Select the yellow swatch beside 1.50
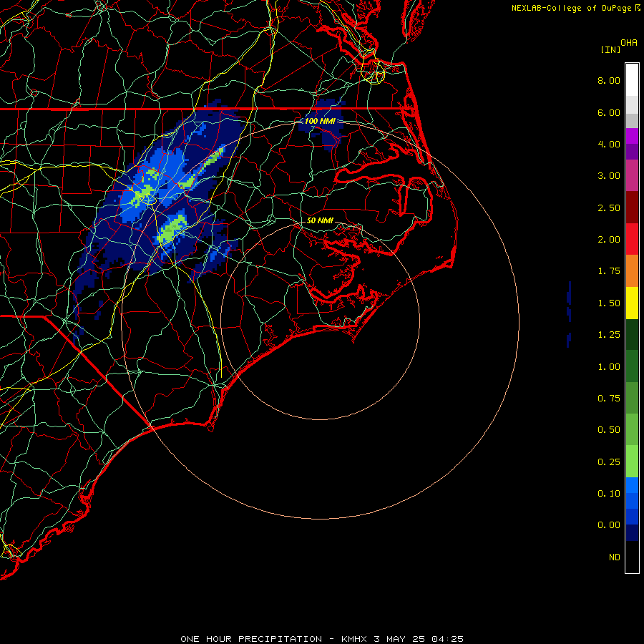644x644 pixels. [x=632, y=303]
